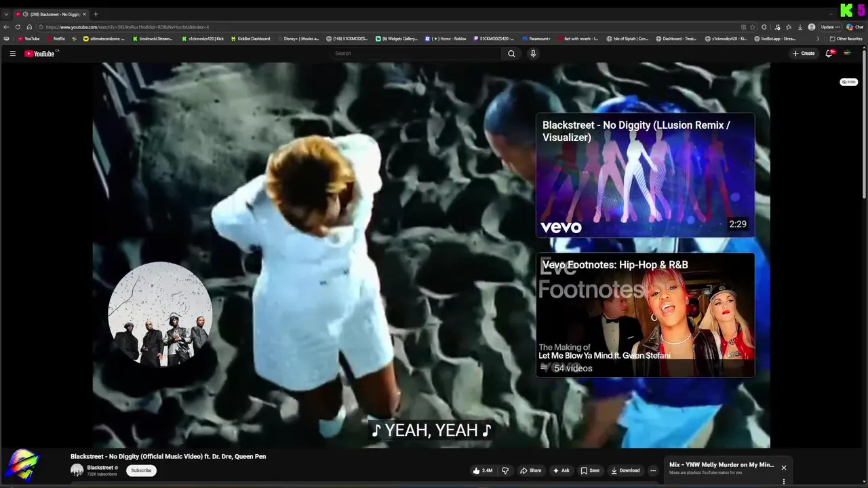Open browser downloads icon
Image resolution: width=868 pixels, height=488 pixels.
[x=800, y=27]
